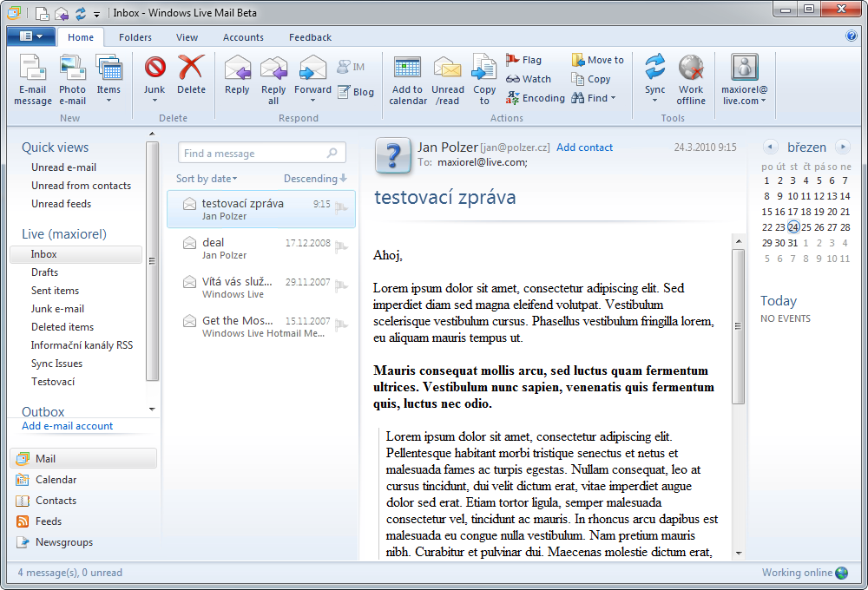Watch this conversation

coord(528,79)
